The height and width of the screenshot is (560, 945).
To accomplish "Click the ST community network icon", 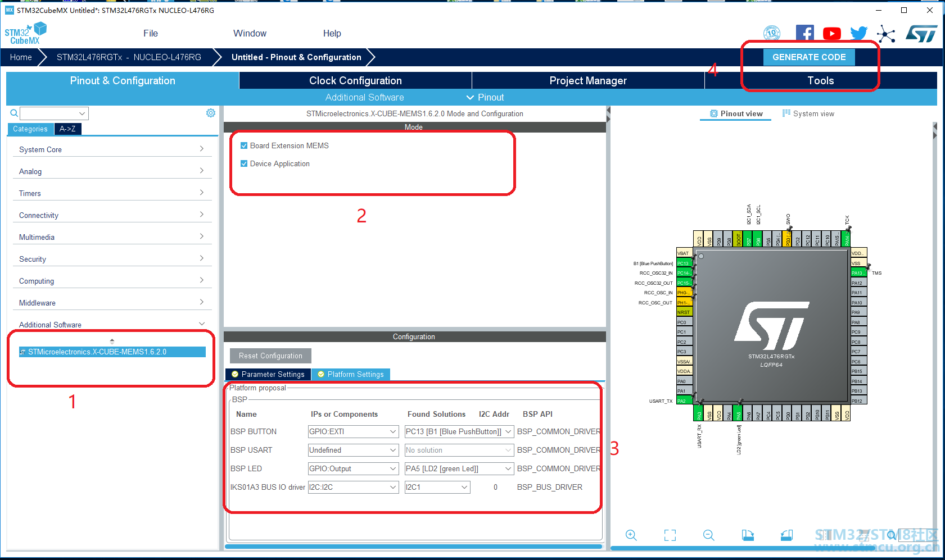I will pos(886,34).
